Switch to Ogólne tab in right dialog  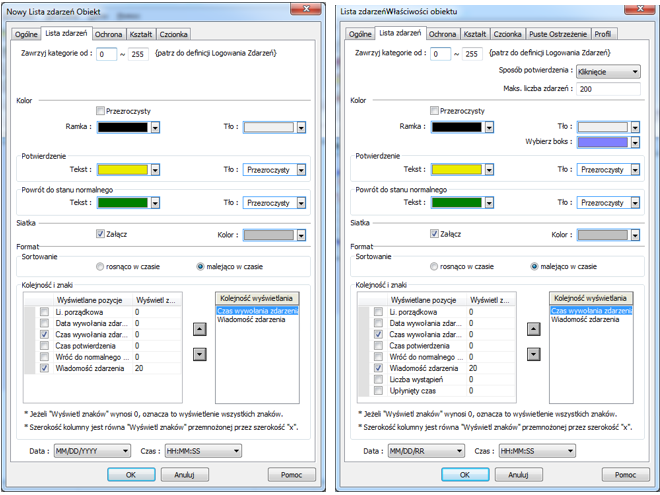point(360,34)
